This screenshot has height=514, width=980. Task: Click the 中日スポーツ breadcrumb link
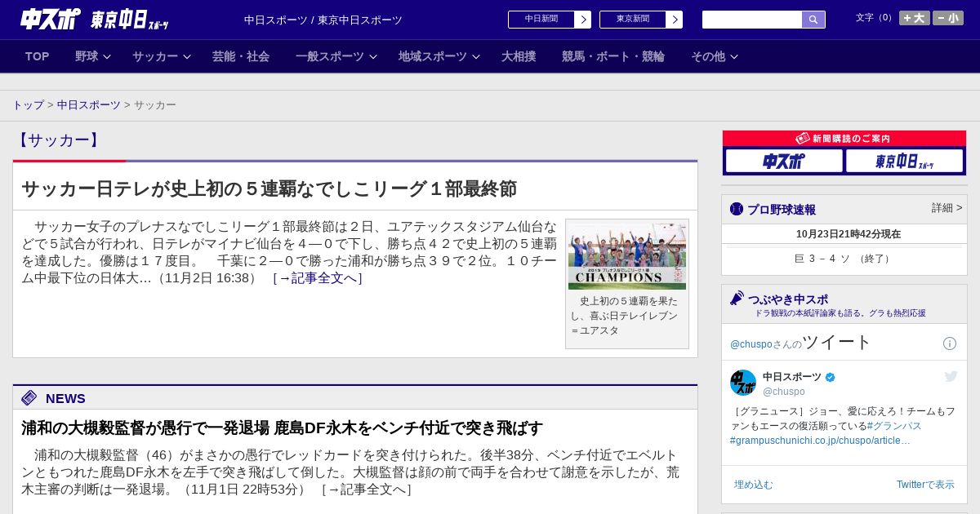click(89, 105)
